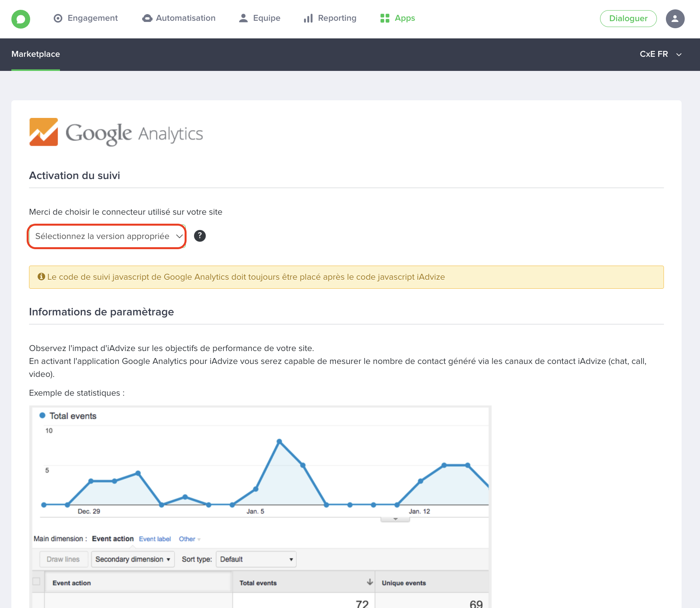Click the Apps grid icon
700x608 pixels.
[385, 18]
